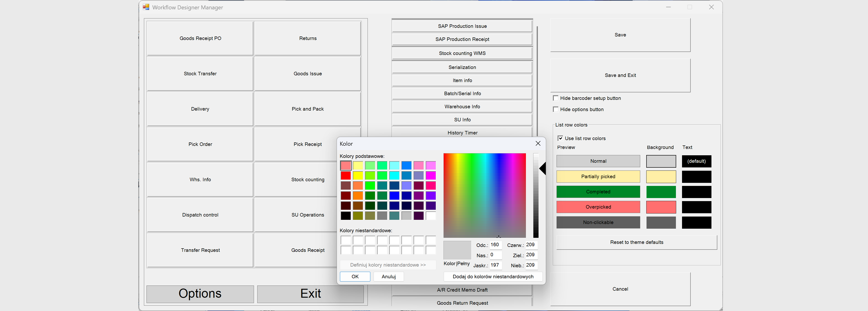The height and width of the screenshot is (311, 868).
Task: Select Goods Receipt PO tile
Action: click(x=200, y=38)
